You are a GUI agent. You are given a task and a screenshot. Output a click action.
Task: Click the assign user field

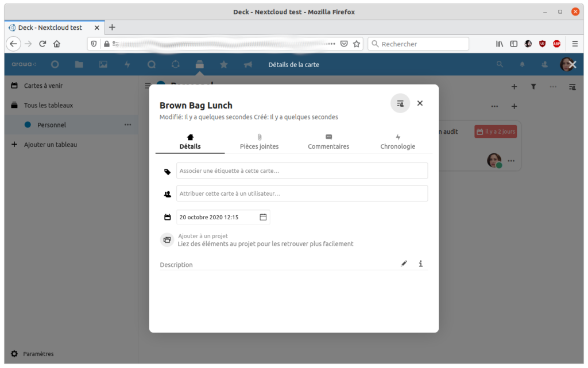coord(302,193)
